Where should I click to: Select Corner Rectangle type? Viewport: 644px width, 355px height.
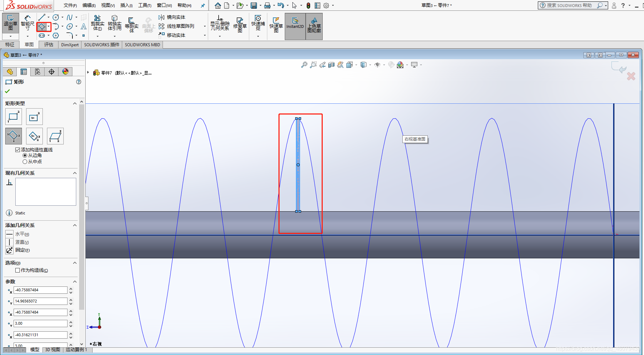tap(14, 117)
